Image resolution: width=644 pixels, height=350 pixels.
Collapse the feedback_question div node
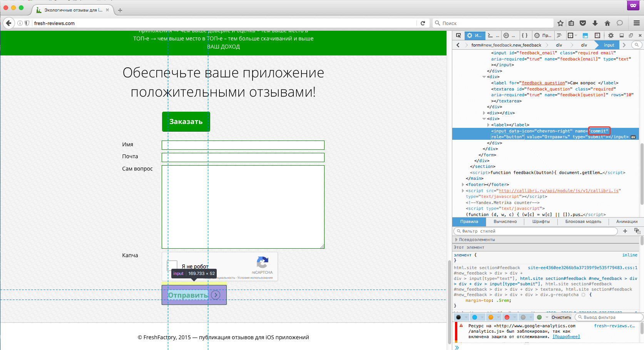pos(484,77)
